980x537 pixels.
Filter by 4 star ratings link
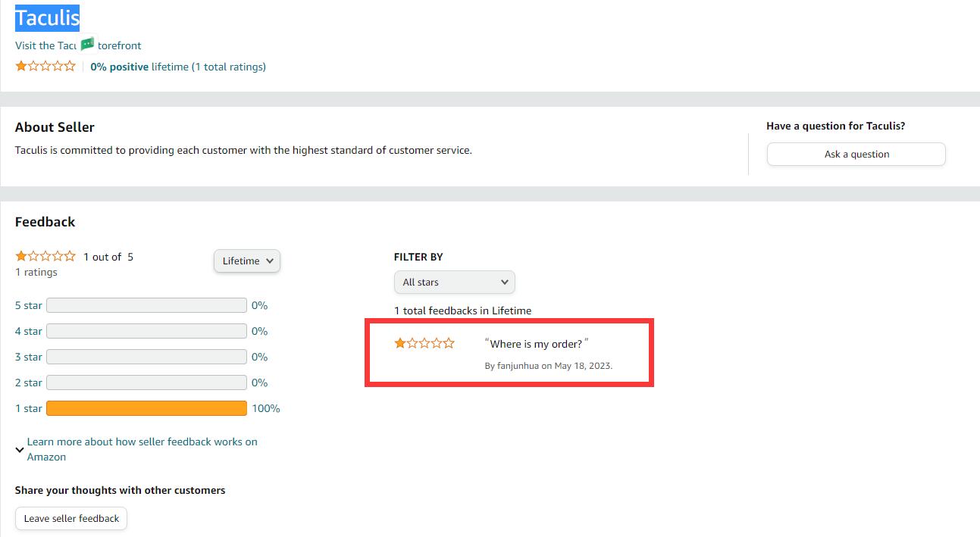click(x=29, y=332)
